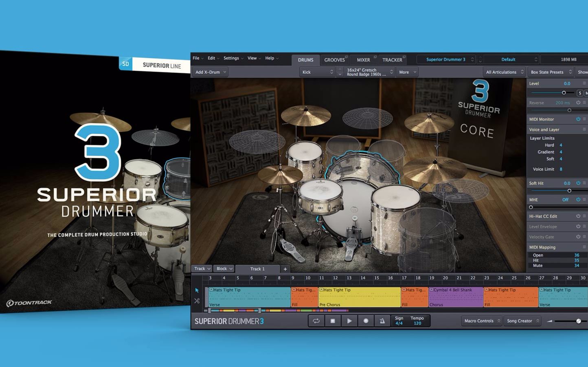588x367 pixels.
Task: Open the More dropdown
Action: point(408,72)
